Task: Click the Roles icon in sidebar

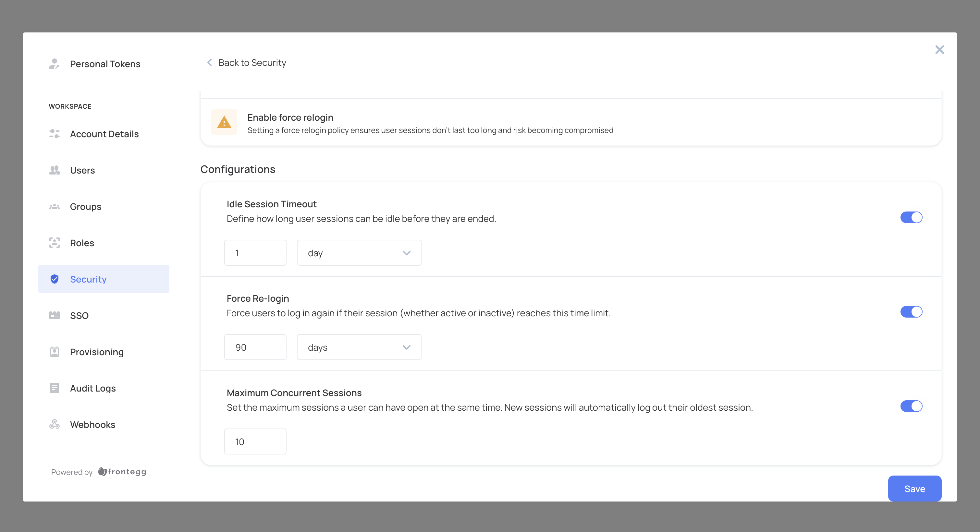Action: pyautogui.click(x=54, y=243)
